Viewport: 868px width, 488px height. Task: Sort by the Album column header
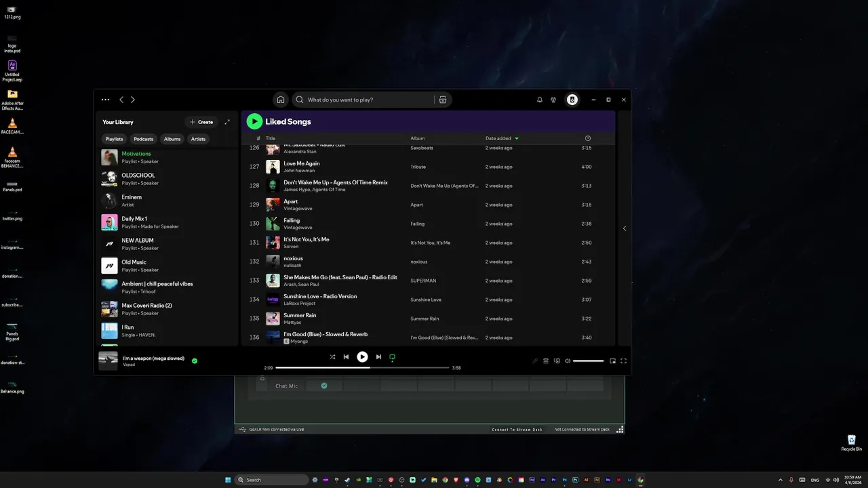coord(418,138)
